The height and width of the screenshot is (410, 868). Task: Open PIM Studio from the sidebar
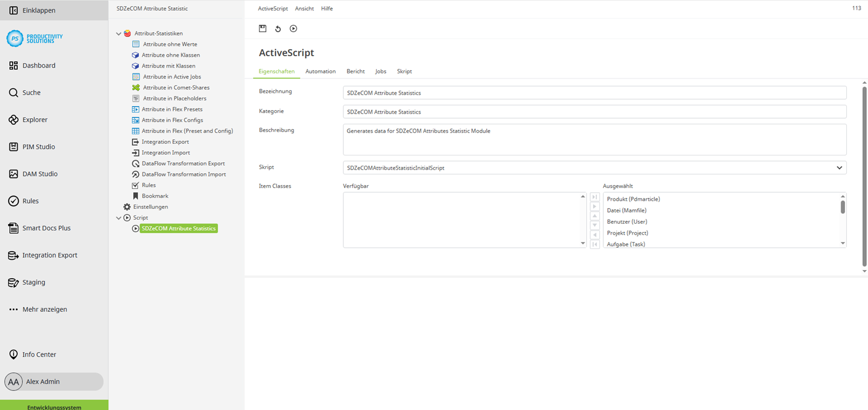(x=38, y=147)
